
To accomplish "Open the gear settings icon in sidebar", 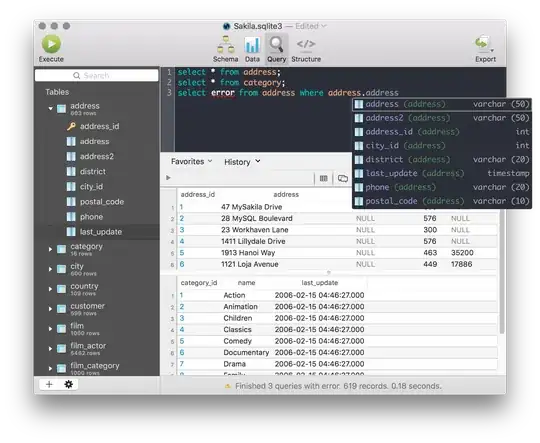I will [69, 384].
